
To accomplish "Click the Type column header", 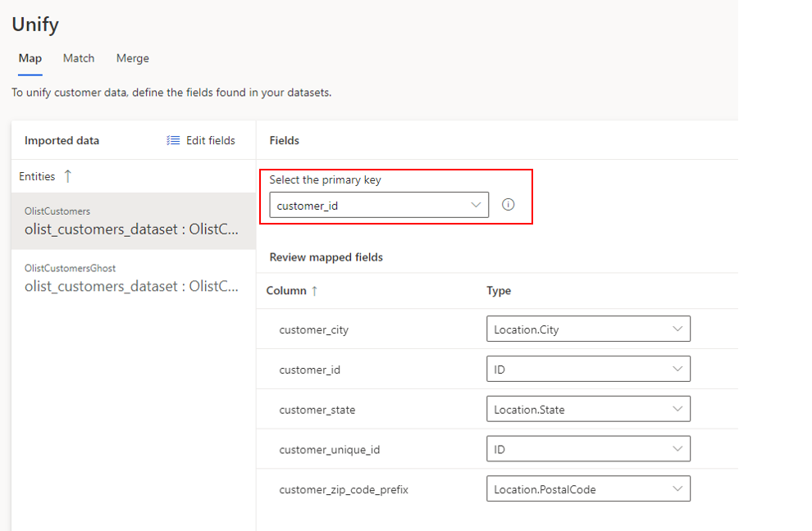I will 499,291.
